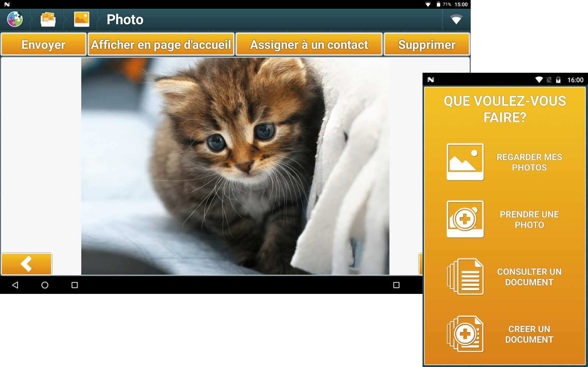Screen dimensions: 588x367
Task: Tap the Prendre une photo camera-plus icon
Action: [465, 219]
